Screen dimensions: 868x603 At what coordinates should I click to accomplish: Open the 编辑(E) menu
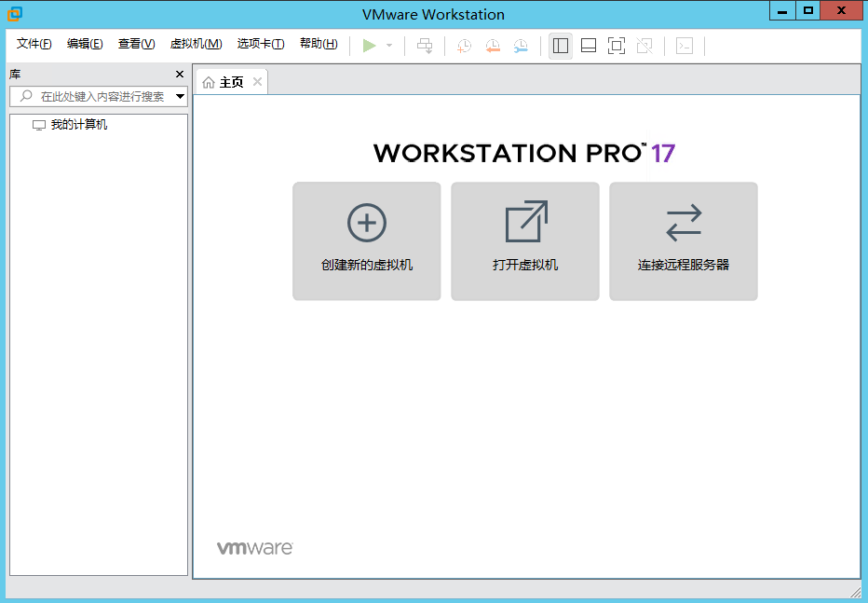coord(85,44)
